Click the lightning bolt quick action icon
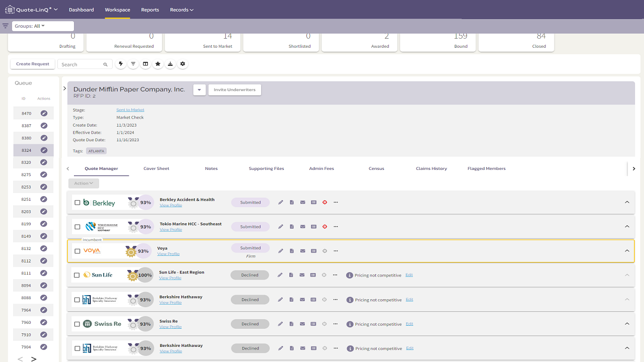Viewport: 644px width, 362px height. (x=121, y=64)
